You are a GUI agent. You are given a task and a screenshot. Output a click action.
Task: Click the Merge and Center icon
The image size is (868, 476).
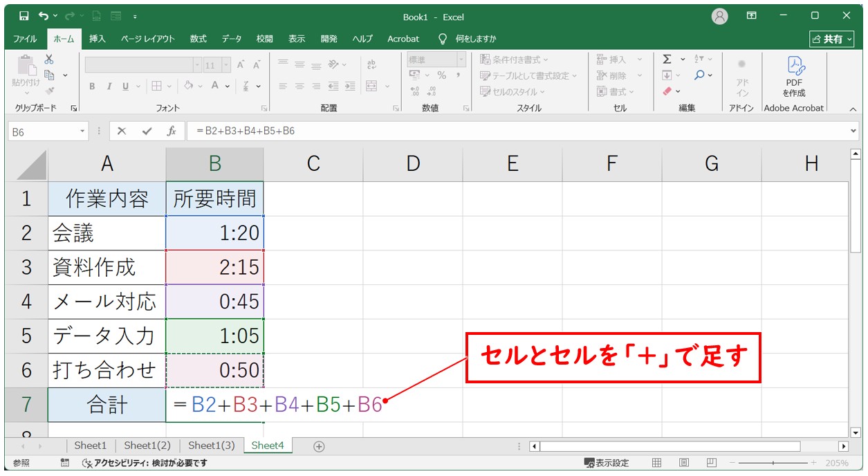[371, 86]
